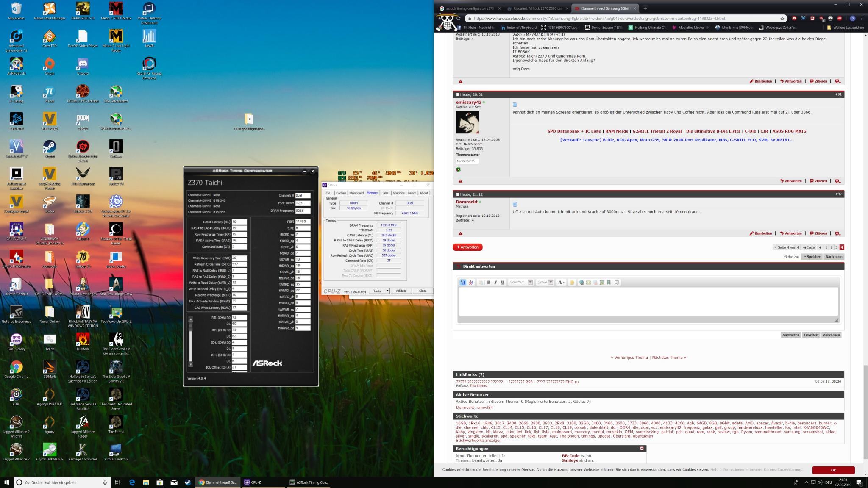The image size is (868, 488).
Task: Insert an email link in the editor
Action: click(x=588, y=283)
